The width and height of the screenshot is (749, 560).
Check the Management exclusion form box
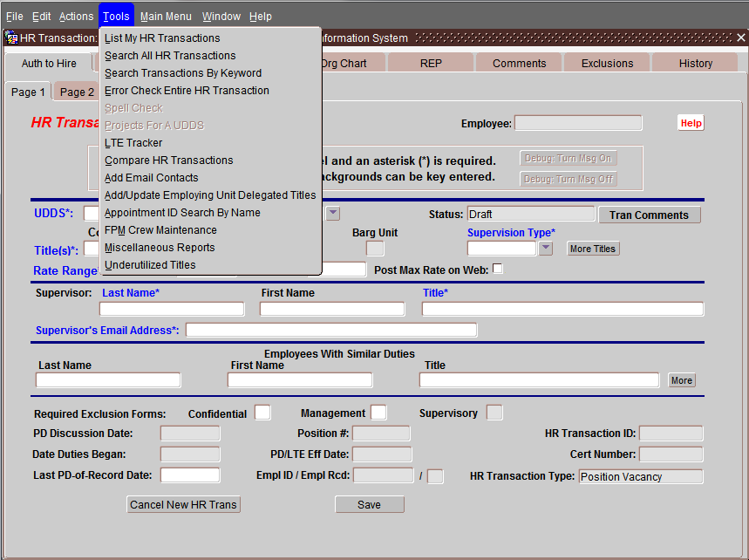click(x=378, y=413)
